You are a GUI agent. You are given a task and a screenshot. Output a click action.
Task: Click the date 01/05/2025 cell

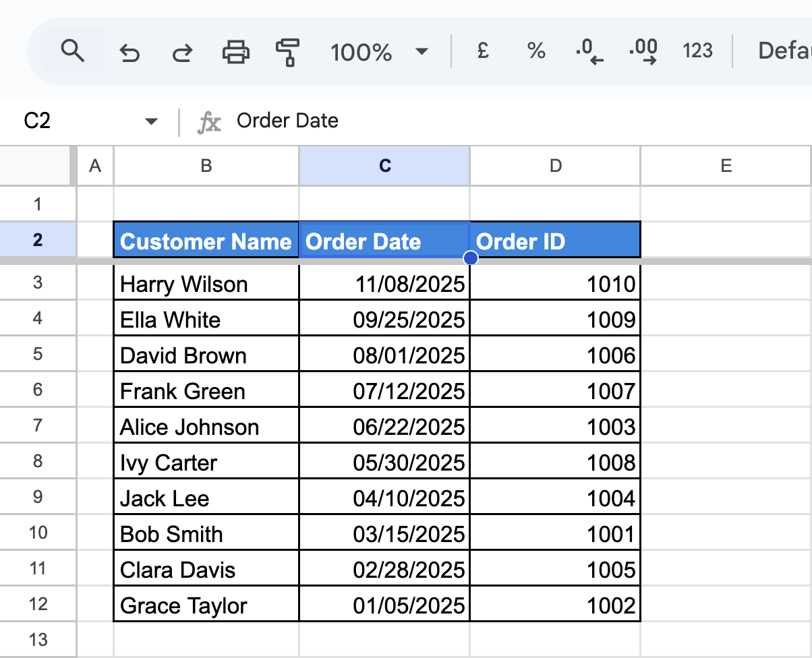coord(384,605)
